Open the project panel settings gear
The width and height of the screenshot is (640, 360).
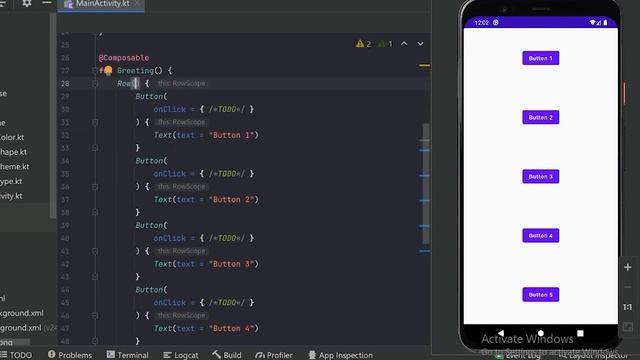click(27, 3)
